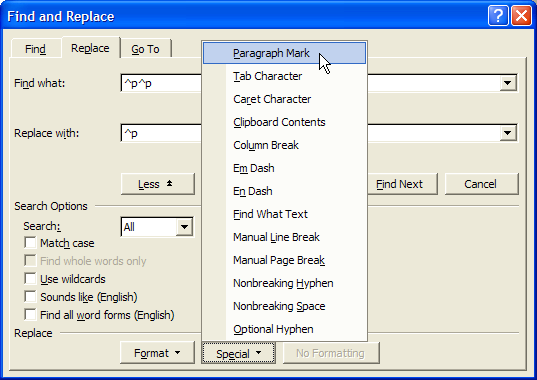
Task: Toggle the Use wildcards checkbox
Action: 30,279
